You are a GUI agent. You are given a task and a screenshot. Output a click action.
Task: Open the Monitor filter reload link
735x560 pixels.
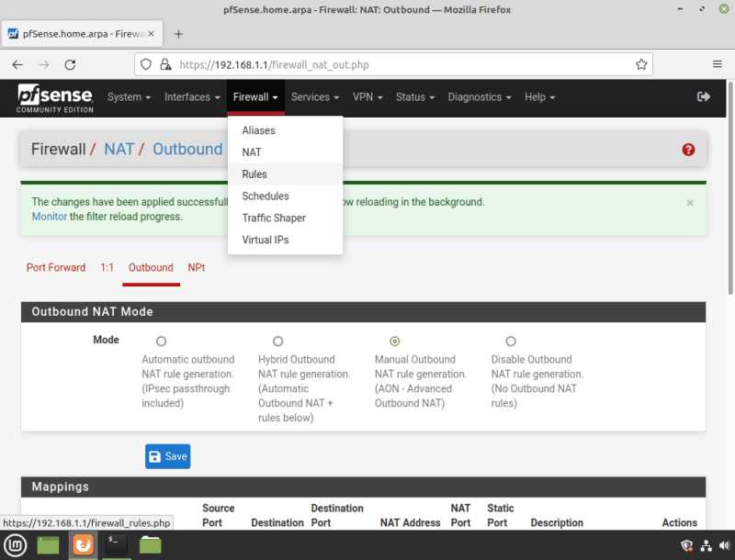tap(49, 217)
